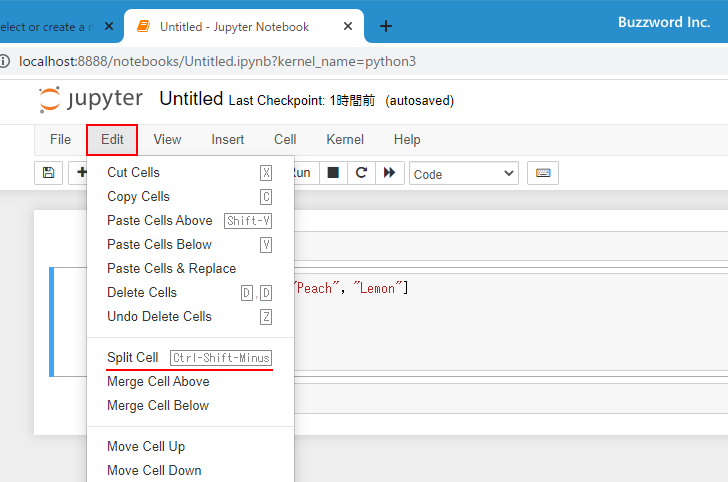Open the Cell menu
Viewport: 728px width, 482px height.
(x=285, y=139)
